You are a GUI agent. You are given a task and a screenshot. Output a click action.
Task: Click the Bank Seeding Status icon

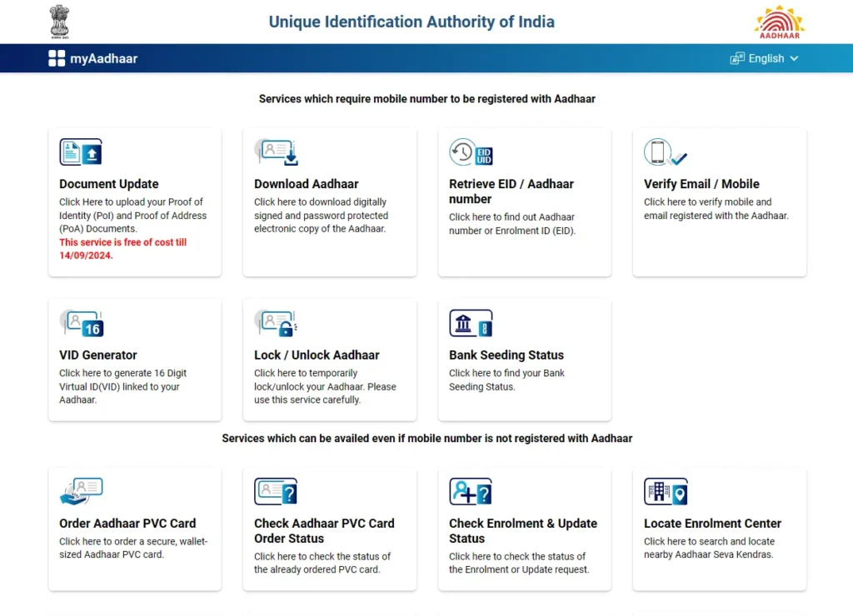coord(471,324)
